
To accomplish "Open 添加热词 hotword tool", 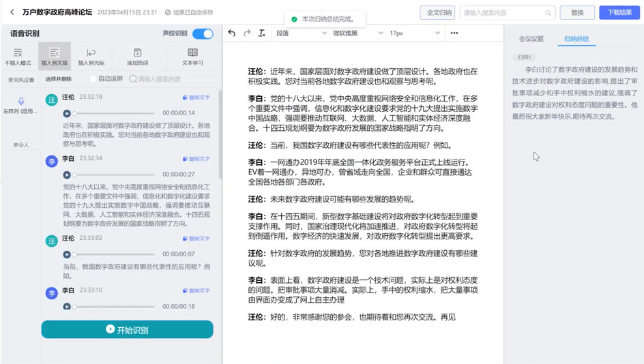I will pos(138,56).
